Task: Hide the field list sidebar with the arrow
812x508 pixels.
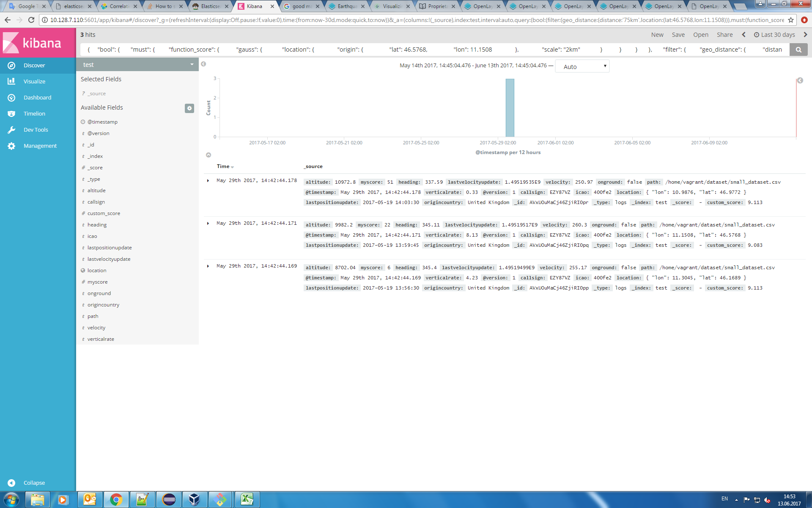Action: [x=203, y=64]
